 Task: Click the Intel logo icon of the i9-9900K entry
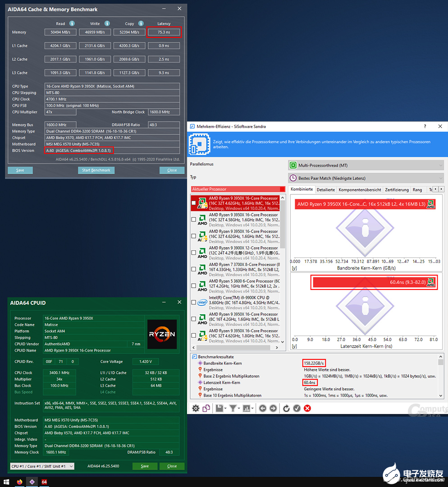click(x=202, y=302)
